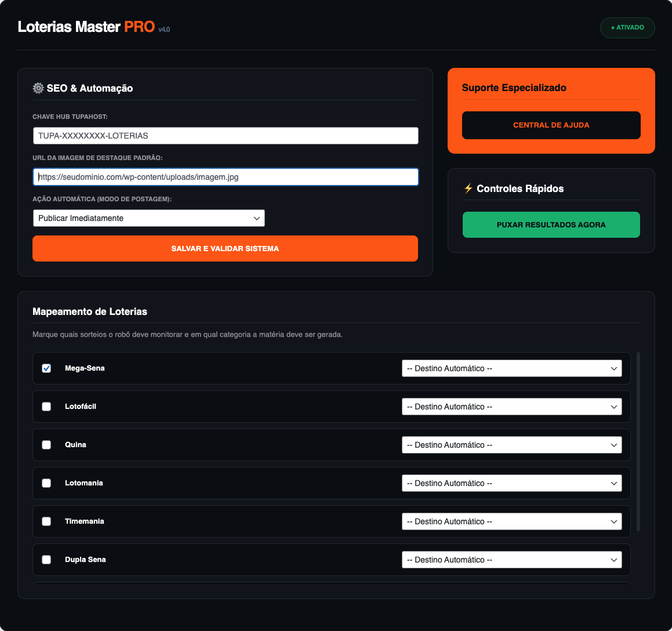672x631 pixels.
Task: Check the Lotomania monitoring box
Action: click(46, 483)
